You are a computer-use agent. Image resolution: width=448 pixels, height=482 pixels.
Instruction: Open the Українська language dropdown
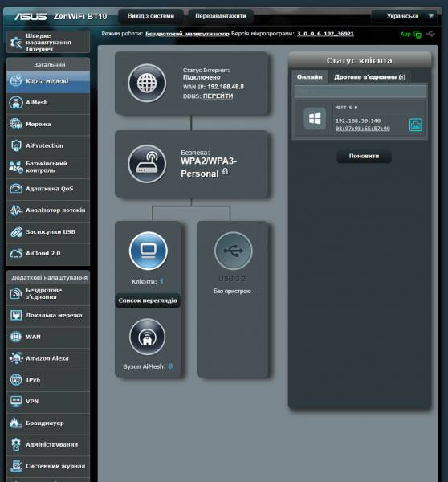pos(403,16)
